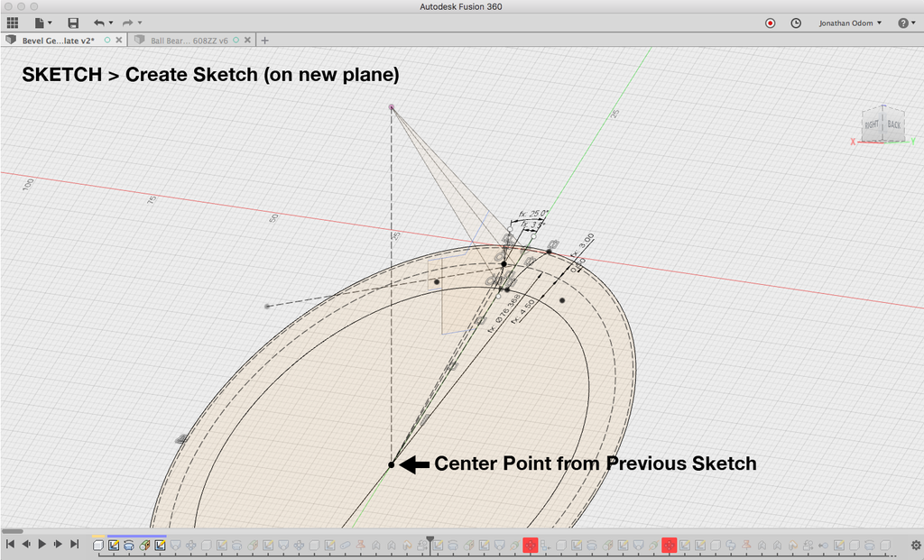Jump timeline to the beginning
This screenshot has width=924, height=560.
point(10,544)
